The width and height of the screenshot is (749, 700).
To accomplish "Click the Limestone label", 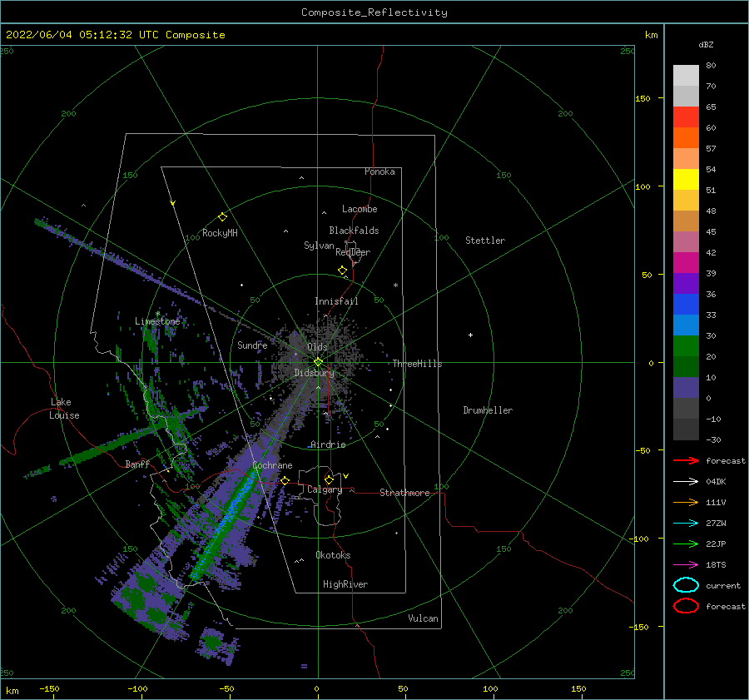I will (x=157, y=321).
